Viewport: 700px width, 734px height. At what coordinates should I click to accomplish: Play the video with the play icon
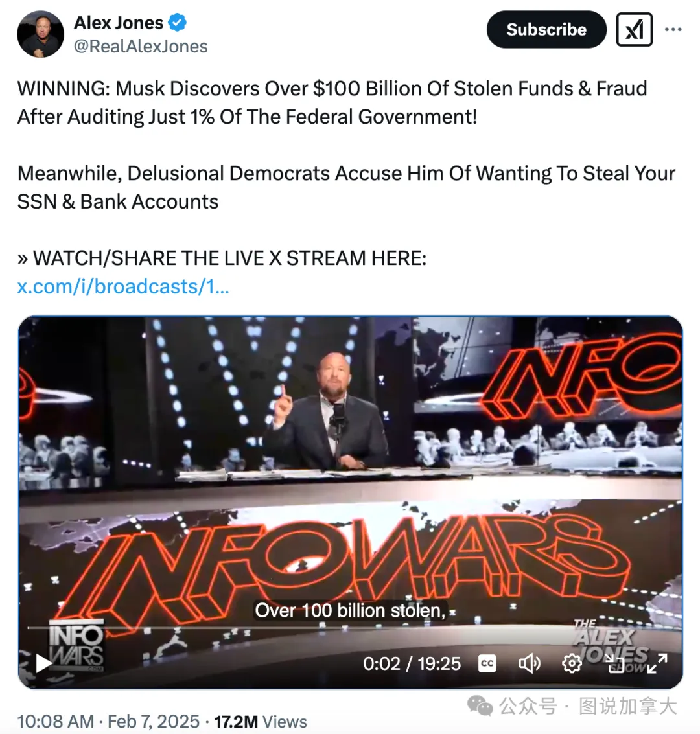43,663
